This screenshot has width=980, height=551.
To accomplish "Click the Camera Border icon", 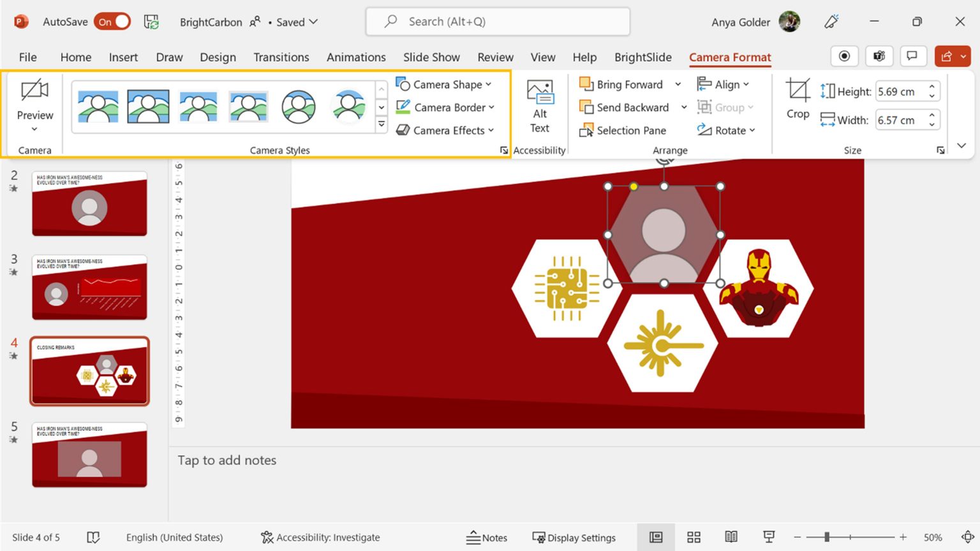I will click(x=402, y=107).
